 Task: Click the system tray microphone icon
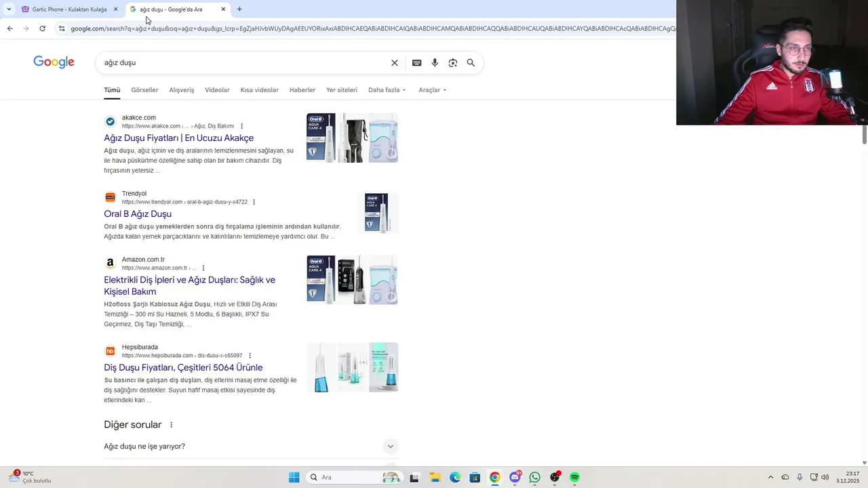coord(800,477)
